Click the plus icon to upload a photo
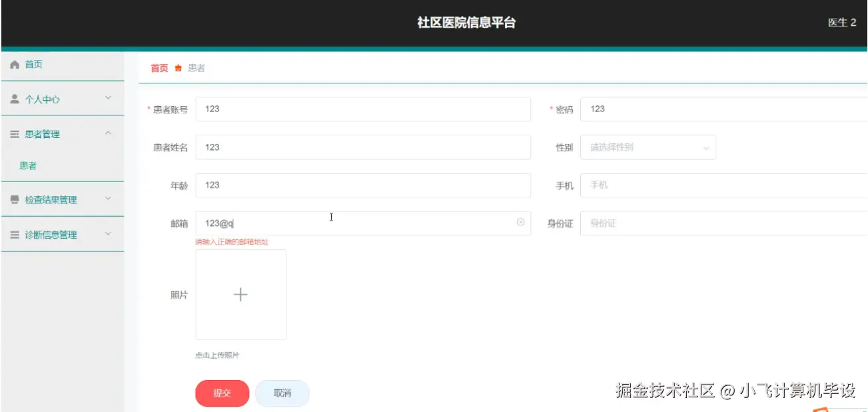 click(240, 295)
